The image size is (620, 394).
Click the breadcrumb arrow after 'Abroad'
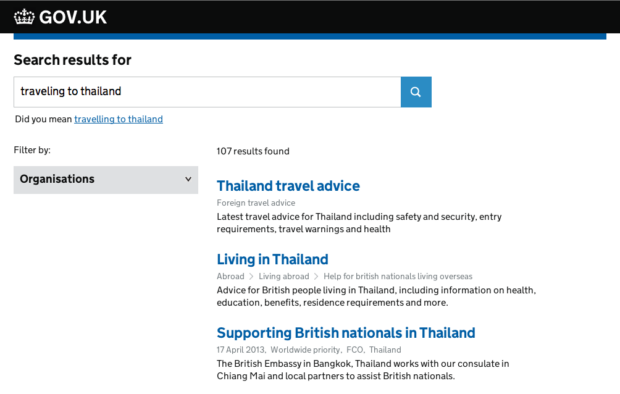coord(251,276)
